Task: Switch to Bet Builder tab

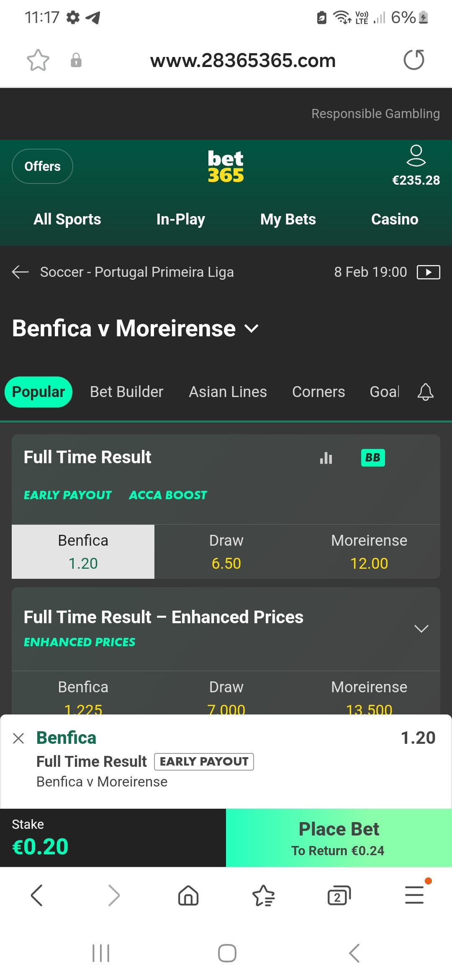Action: 126,392
